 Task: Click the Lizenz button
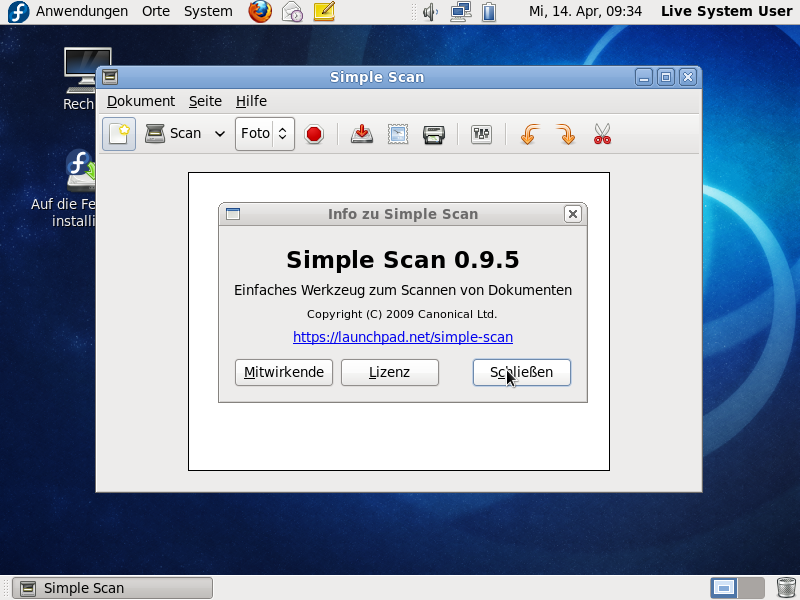pyautogui.click(x=390, y=372)
